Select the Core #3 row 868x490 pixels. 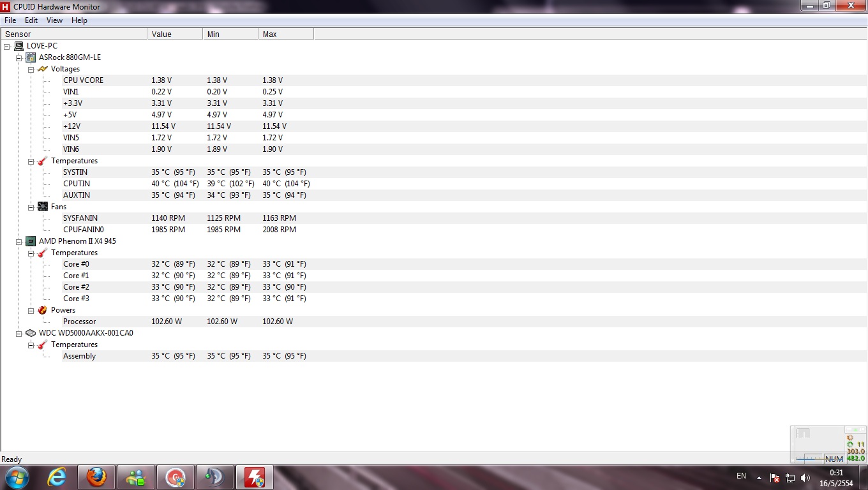click(x=434, y=299)
